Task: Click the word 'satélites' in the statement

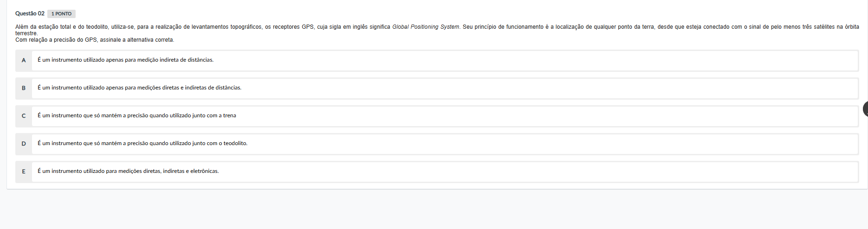Action: [824, 27]
